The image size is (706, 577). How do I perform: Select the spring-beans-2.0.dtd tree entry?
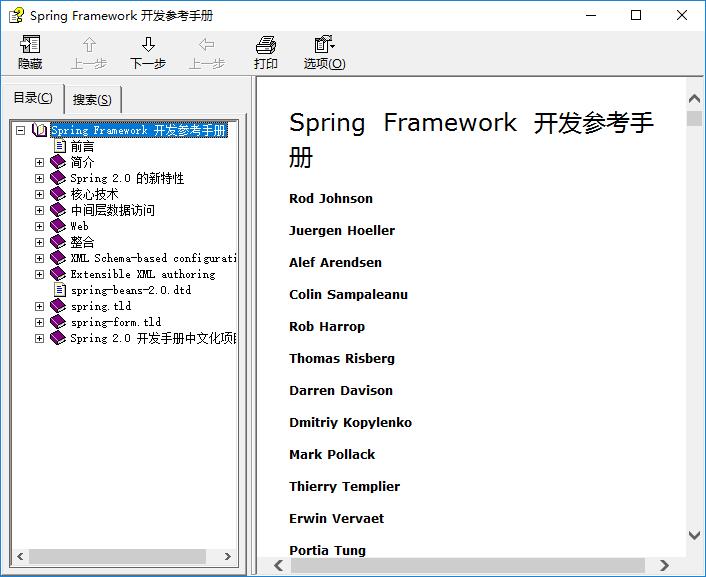pyautogui.click(x=131, y=290)
